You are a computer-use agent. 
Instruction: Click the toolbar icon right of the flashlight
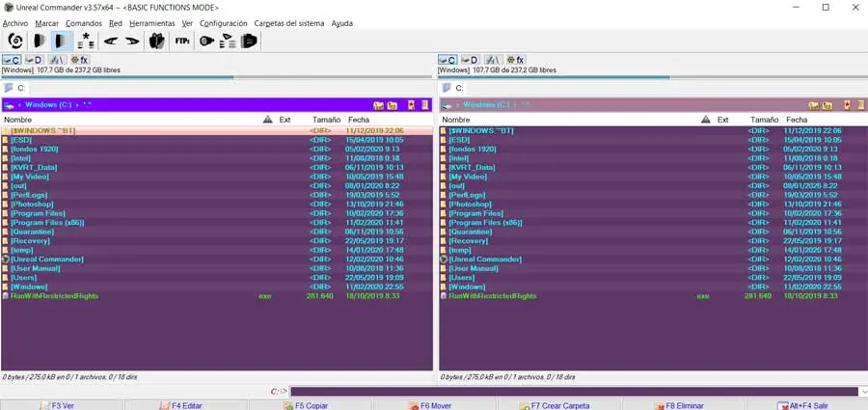click(227, 41)
